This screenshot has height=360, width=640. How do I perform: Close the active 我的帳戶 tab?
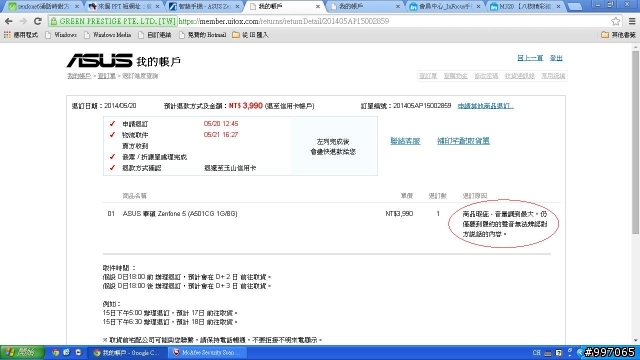click(x=318, y=7)
